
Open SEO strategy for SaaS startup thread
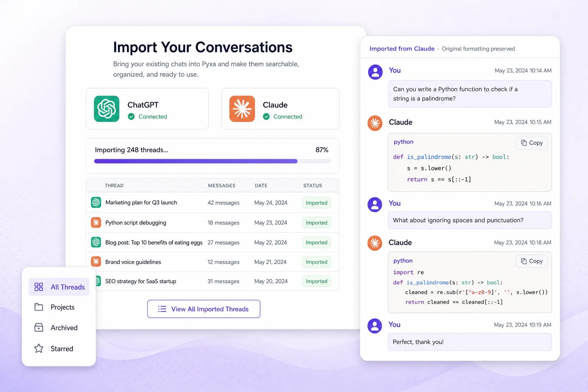[x=141, y=281]
